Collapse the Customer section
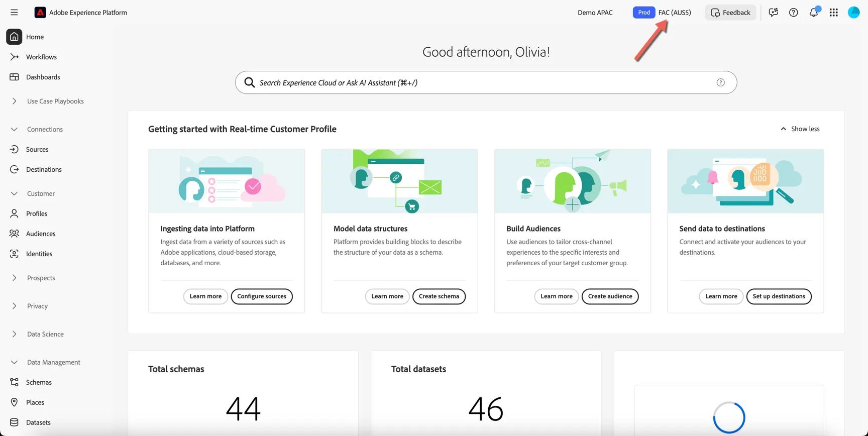This screenshot has width=868, height=436. (14, 193)
